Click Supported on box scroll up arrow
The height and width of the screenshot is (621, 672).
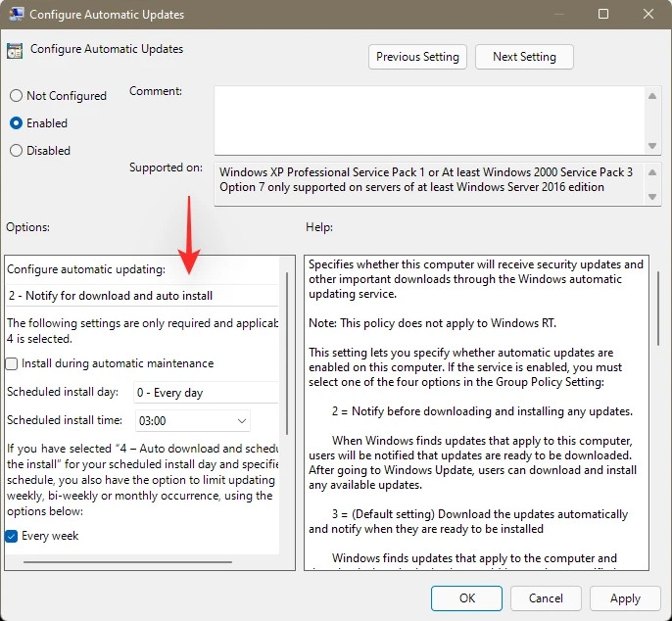(x=652, y=172)
